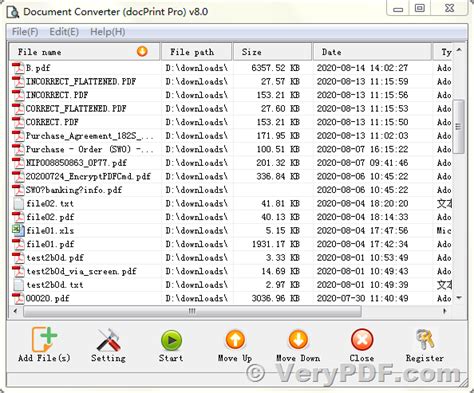The image size is (474, 393).
Task: Click the PDF icon beside INCORRECT.PDF
Action: [x=18, y=95]
